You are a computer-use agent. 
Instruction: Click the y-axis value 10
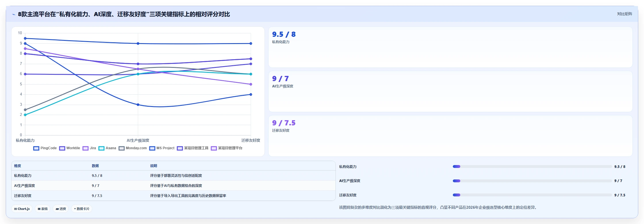pos(20,33)
